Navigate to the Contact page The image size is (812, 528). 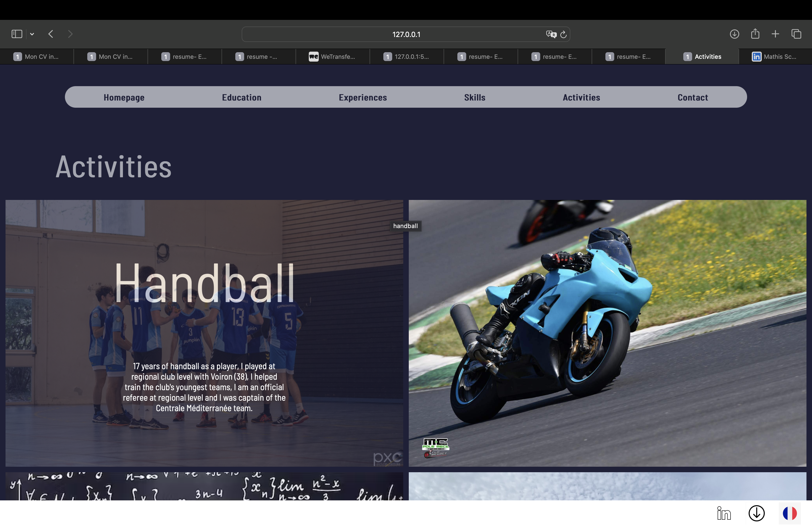click(693, 97)
